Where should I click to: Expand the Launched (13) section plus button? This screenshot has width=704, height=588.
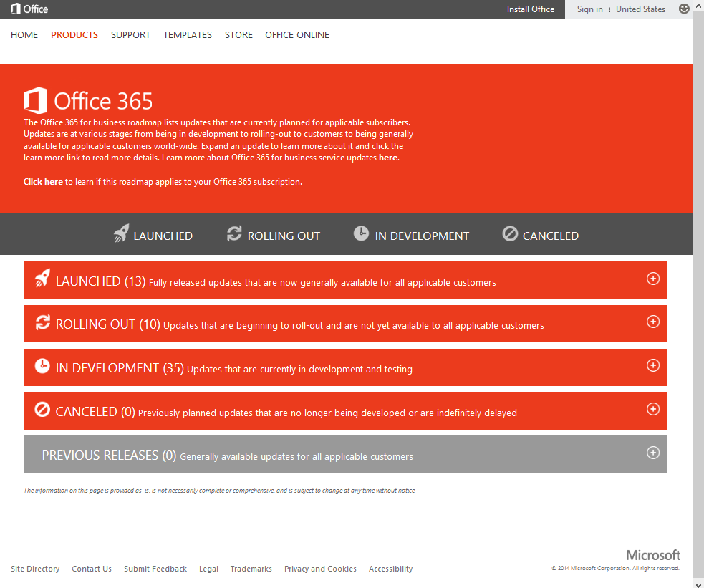tap(653, 279)
